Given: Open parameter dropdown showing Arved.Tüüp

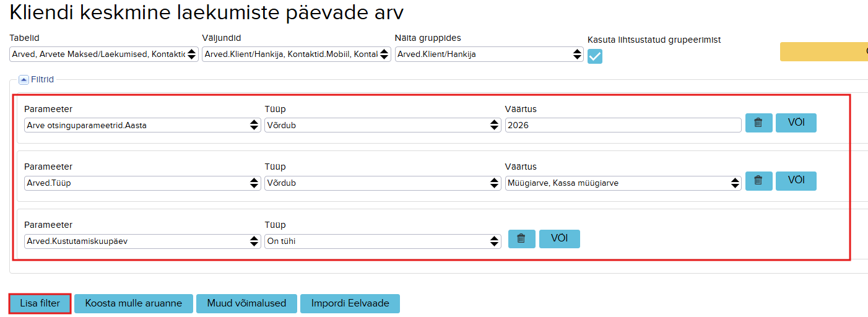Looking at the screenshot, I should pyautogui.click(x=142, y=183).
